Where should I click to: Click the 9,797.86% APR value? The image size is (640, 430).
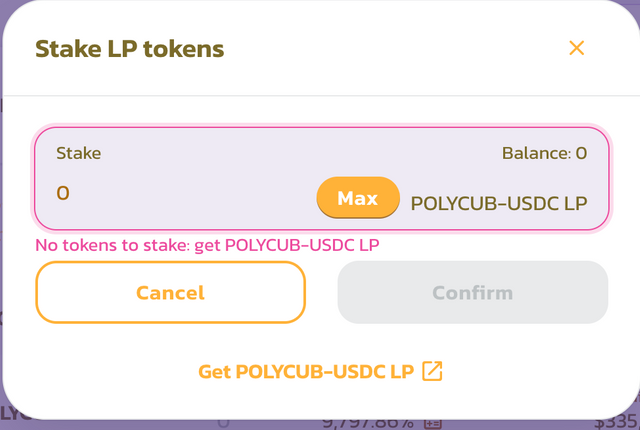[369, 424]
